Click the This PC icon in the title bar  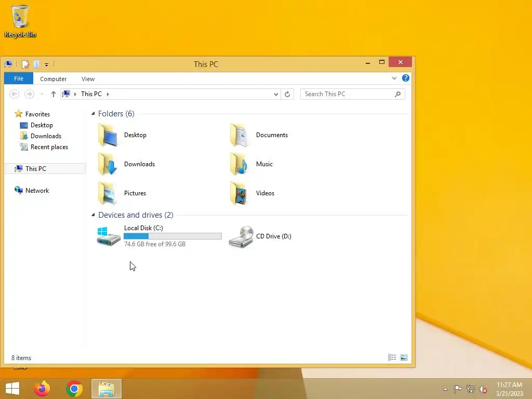click(x=8, y=64)
